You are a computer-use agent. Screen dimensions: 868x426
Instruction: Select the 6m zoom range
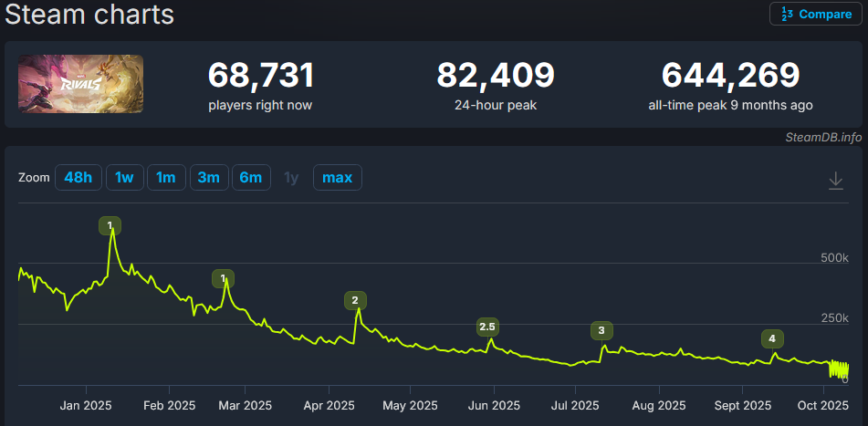point(251,178)
